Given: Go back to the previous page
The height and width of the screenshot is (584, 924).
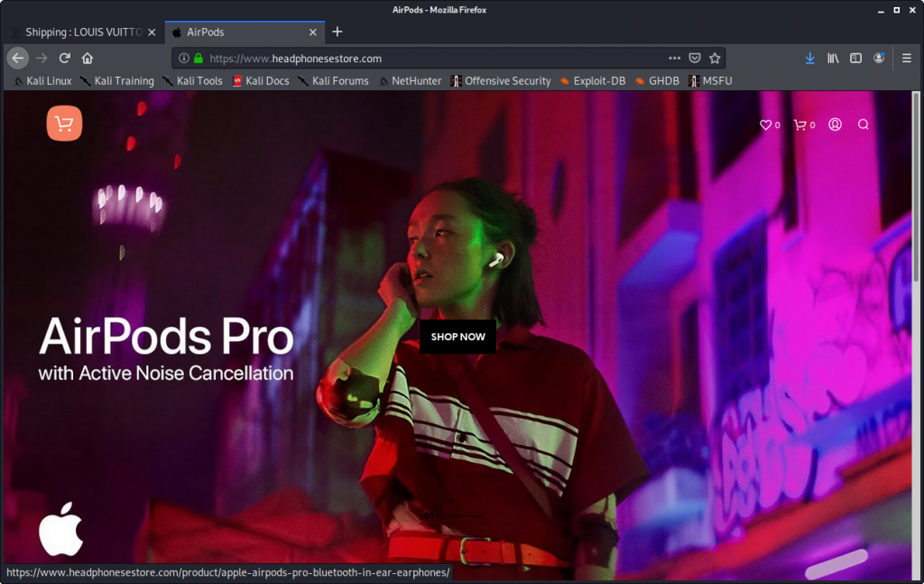Looking at the screenshot, I should (18, 58).
